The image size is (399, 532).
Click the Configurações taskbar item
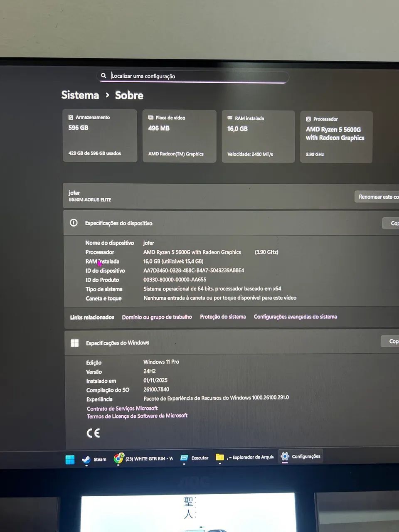(300, 456)
